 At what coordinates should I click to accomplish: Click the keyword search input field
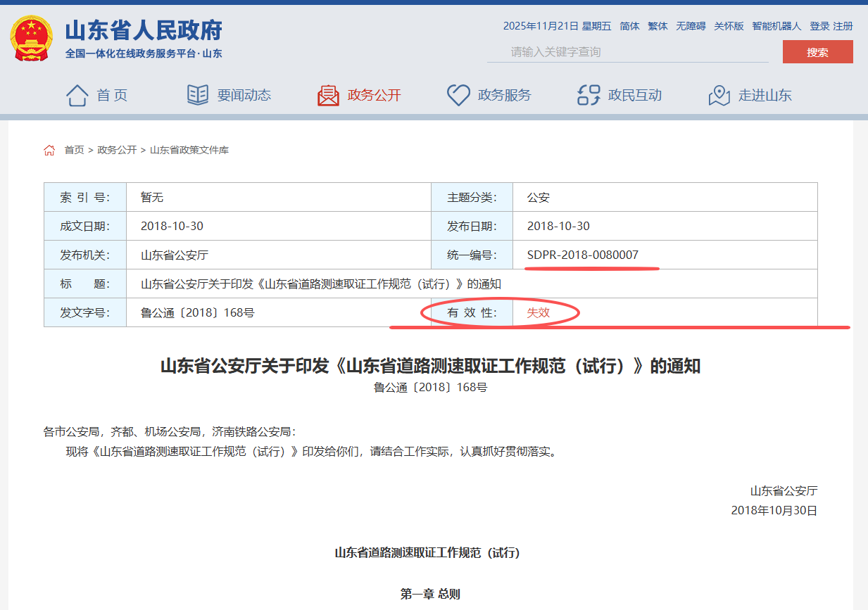point(627,52)
